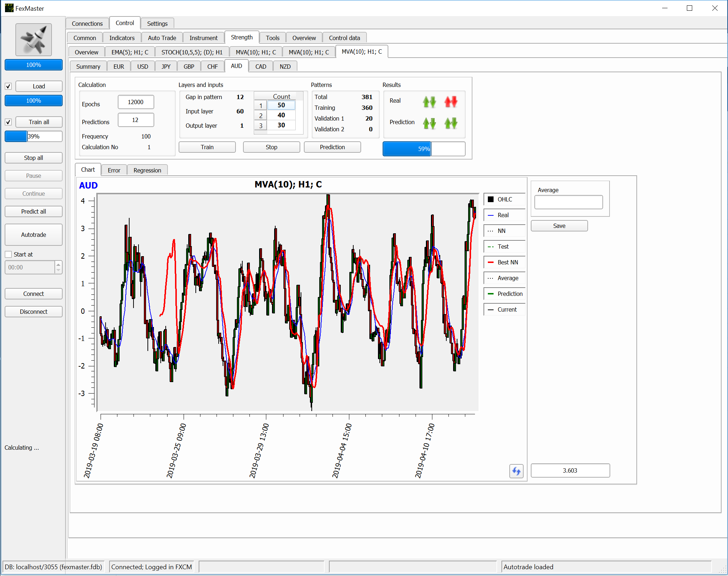Click the 59% training progress bar
728x576 pixels.
tap(424, 149)
